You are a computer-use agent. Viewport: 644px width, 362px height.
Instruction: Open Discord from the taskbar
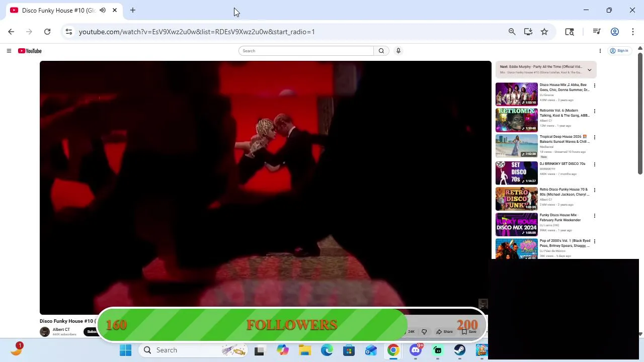point(416,350)
